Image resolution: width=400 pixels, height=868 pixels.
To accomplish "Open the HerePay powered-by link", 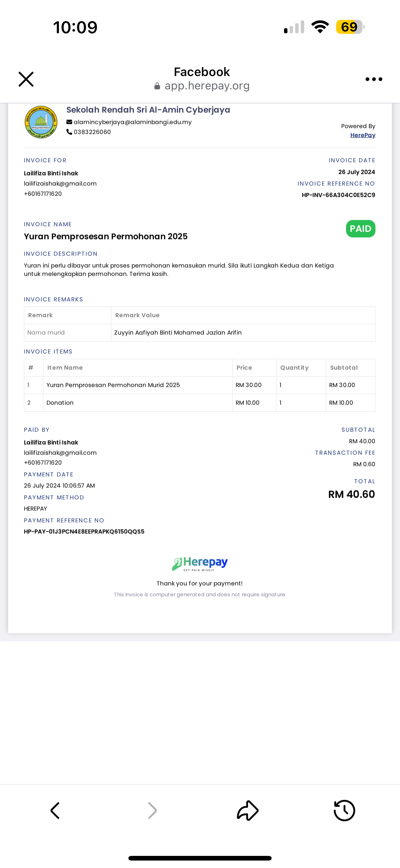I will coord(362,135).
